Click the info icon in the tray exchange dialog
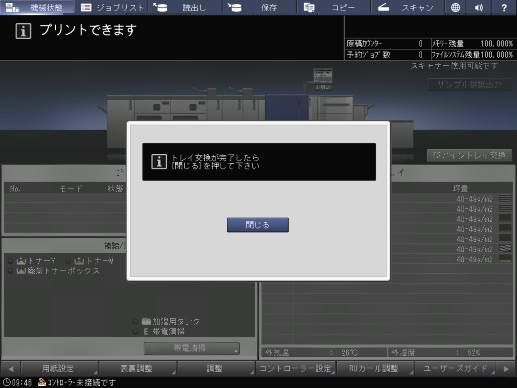517x388 pixels. pos(159,162)
